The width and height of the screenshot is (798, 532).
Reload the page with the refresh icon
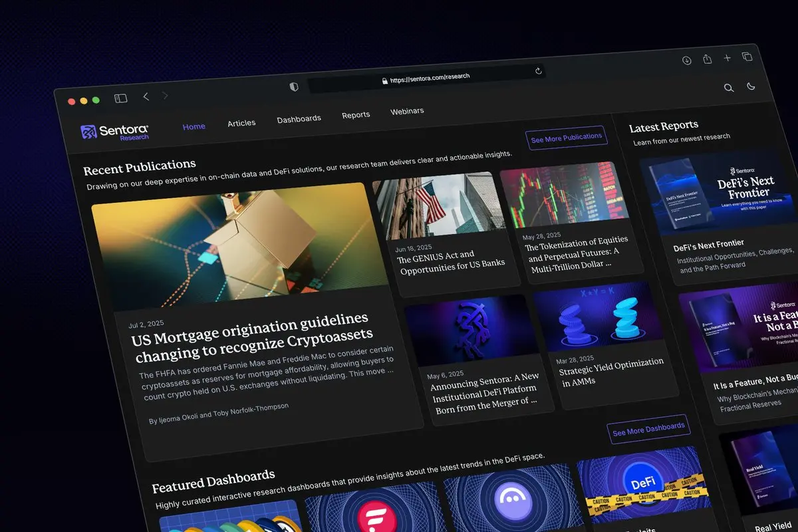[539, 70]
